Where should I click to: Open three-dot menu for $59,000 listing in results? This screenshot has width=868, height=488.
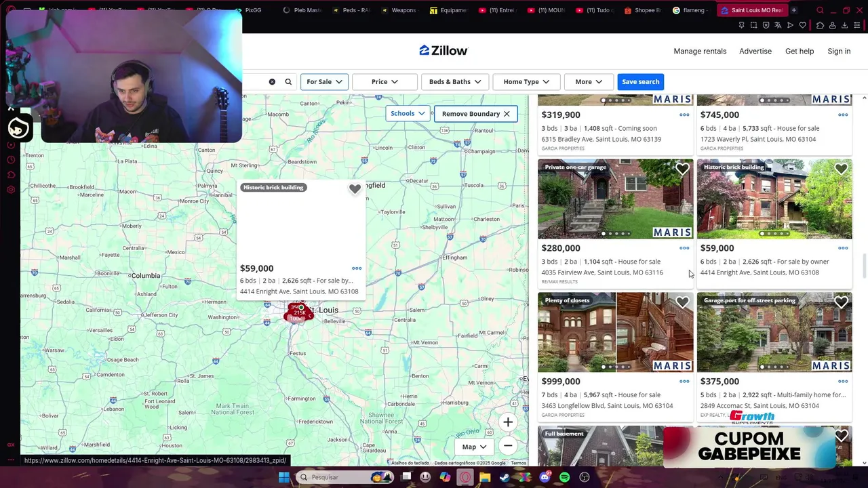(x=843, y=248)
